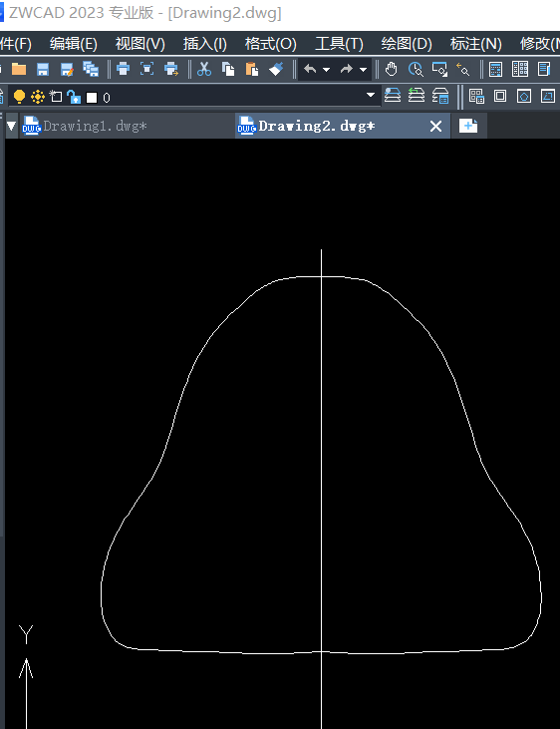Open the Calculator icon

(496, 69)
